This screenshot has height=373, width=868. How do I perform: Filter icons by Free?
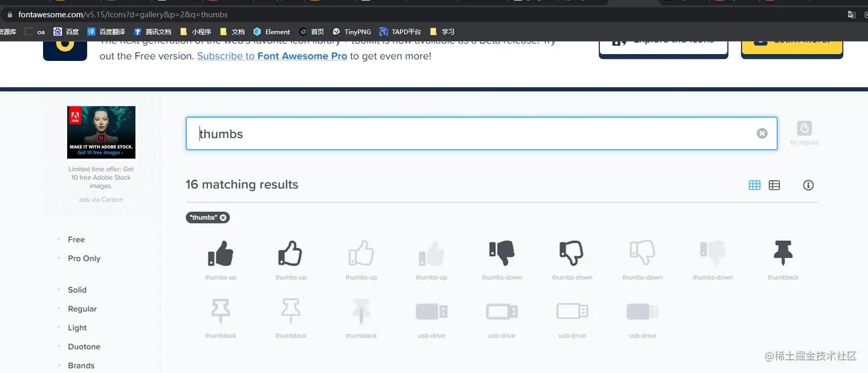pyautogui.click(x=76, y=240)
